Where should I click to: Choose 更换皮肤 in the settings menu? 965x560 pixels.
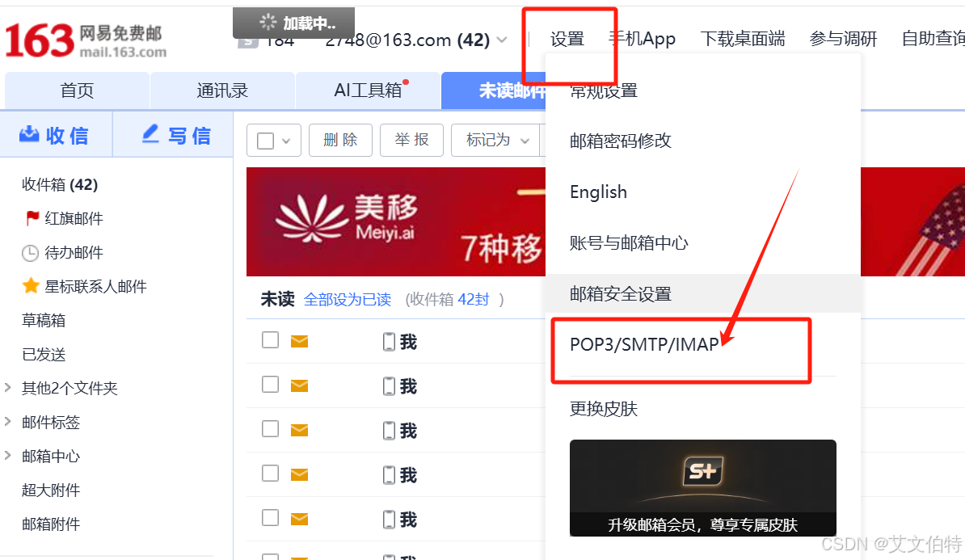click(x=604, y=409)
